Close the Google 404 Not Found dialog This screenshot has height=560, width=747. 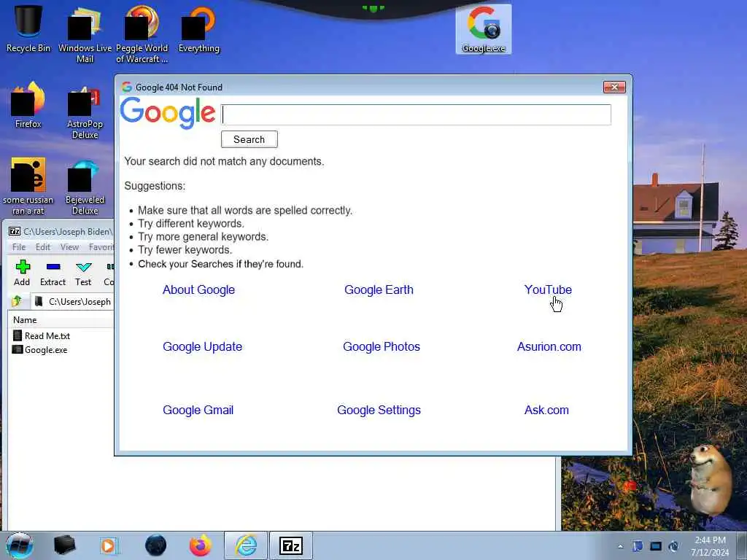(614, 87)
